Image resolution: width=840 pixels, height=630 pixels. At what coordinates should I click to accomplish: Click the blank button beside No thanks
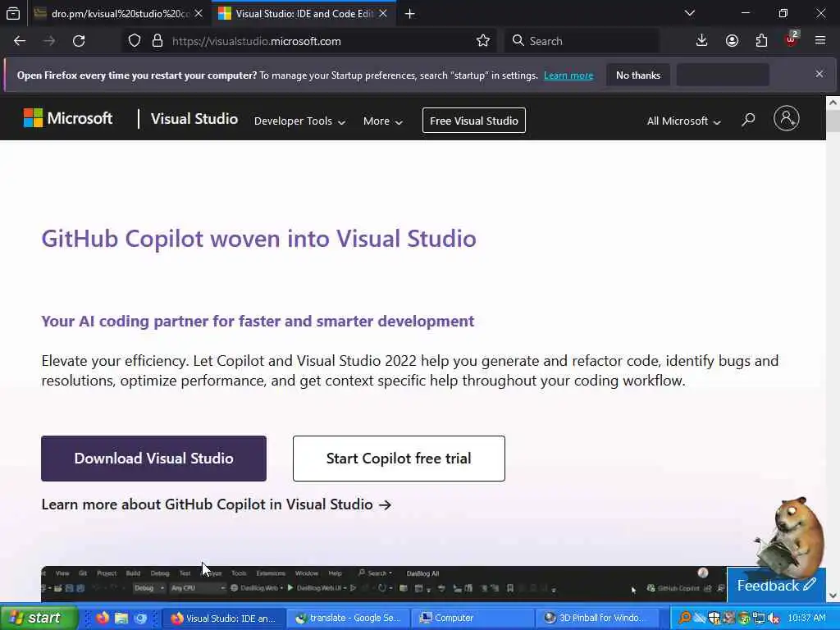tap(723, 75)
